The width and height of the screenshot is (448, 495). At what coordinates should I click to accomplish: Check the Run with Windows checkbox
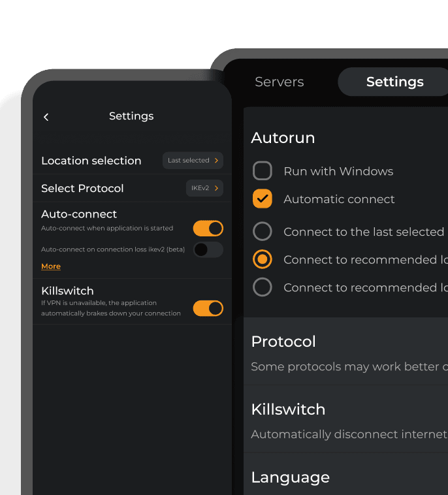click(x=263, y=171)
